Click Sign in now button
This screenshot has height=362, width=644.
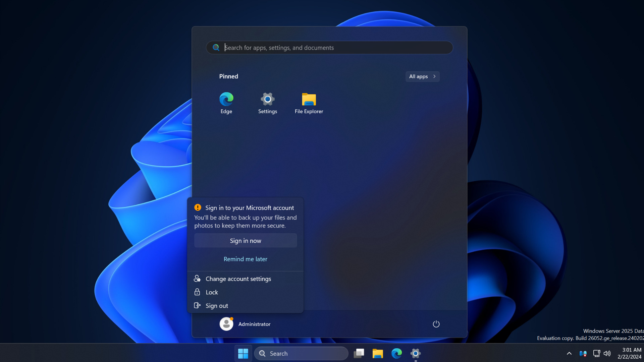pyautogui.click(x=246, y=240)
